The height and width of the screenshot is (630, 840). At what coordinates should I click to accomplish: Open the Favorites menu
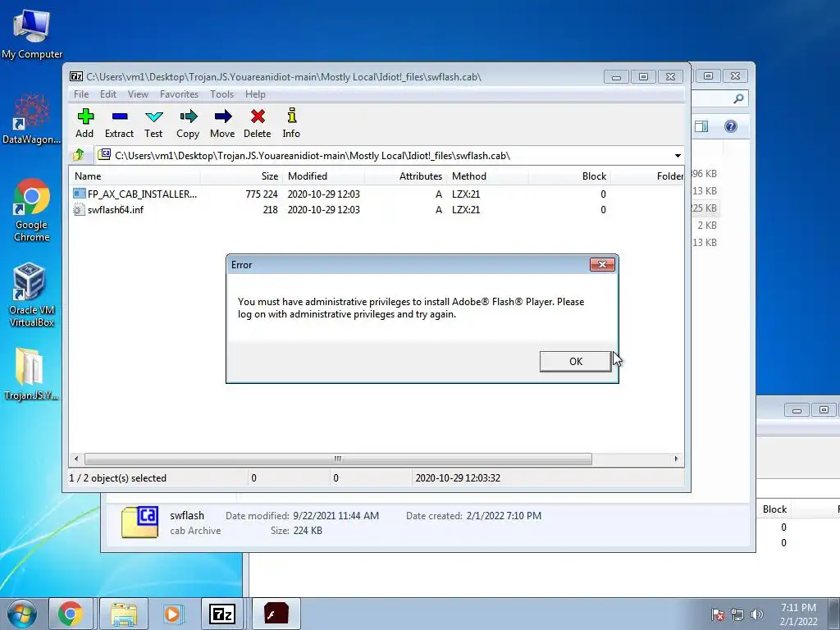(x=179, y=94)
